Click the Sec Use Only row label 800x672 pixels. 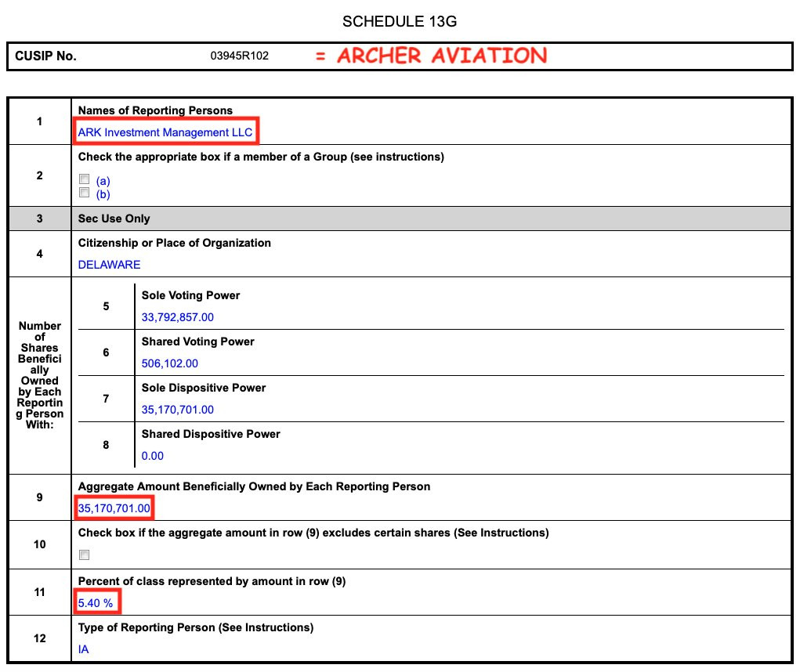coord(114,219)
